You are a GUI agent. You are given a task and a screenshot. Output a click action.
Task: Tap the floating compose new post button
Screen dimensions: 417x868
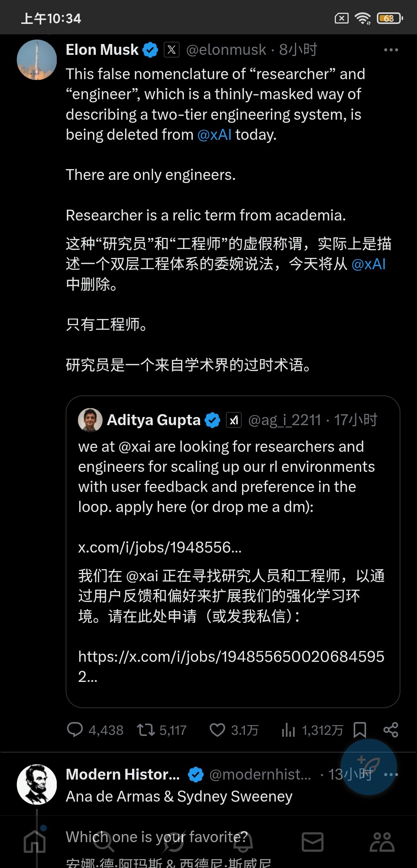369,766
